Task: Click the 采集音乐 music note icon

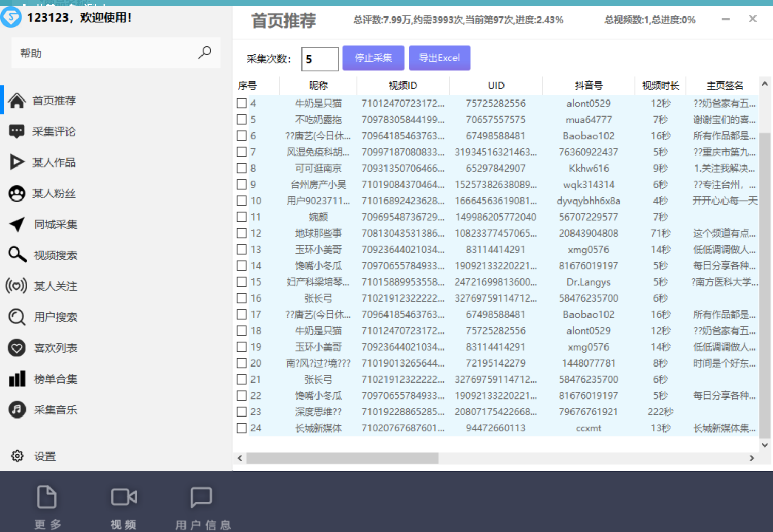Action: point(17,410)
